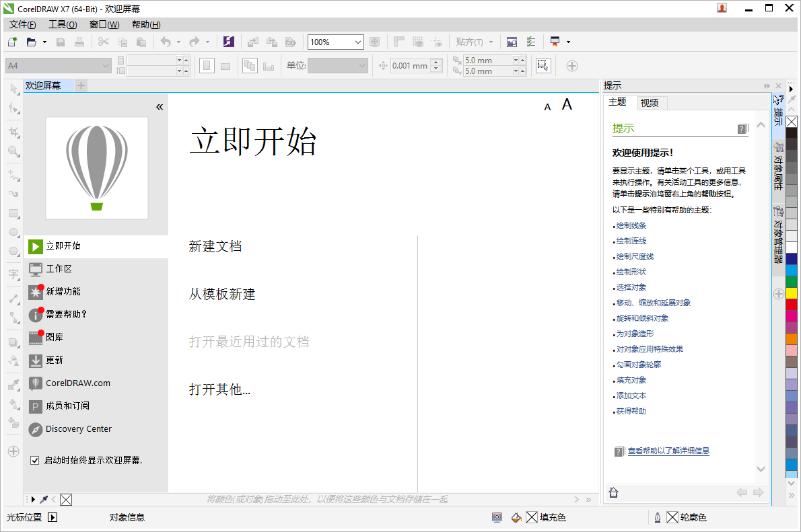Select the Freehand tool in the toolbox
Image resolution: width=801 pixels, height=532 pixels.
[x=13, y=175]
